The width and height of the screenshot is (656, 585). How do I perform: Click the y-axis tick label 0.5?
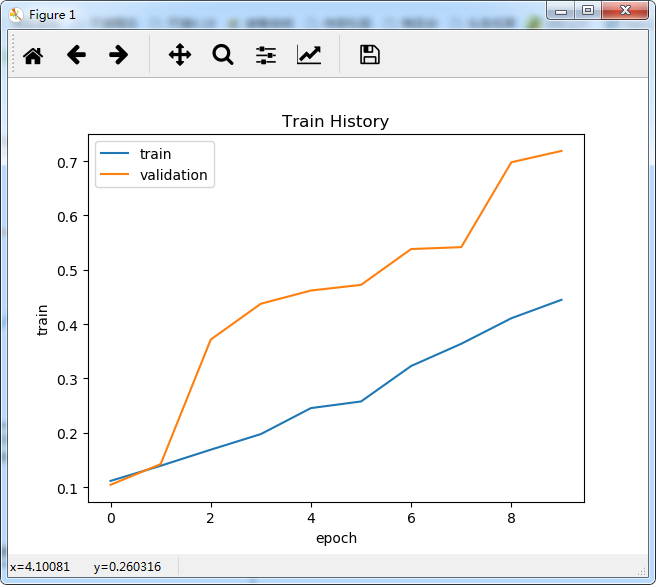tap(67, 271)
